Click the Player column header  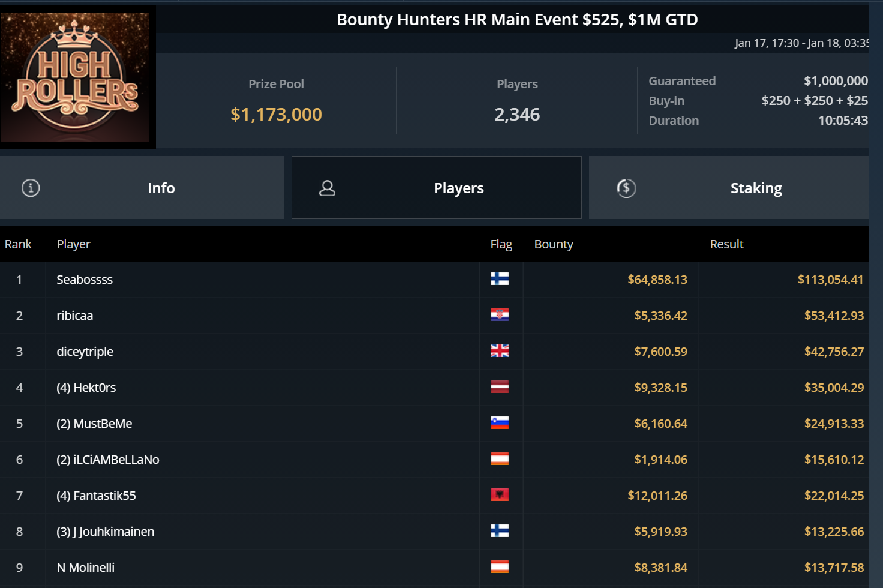click(x=73, y=244)
